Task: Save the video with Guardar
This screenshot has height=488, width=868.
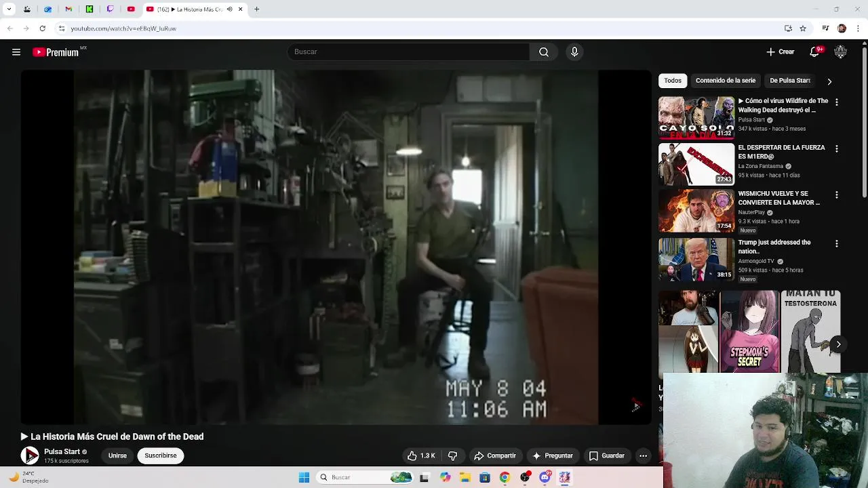Action: coord(607,456)
